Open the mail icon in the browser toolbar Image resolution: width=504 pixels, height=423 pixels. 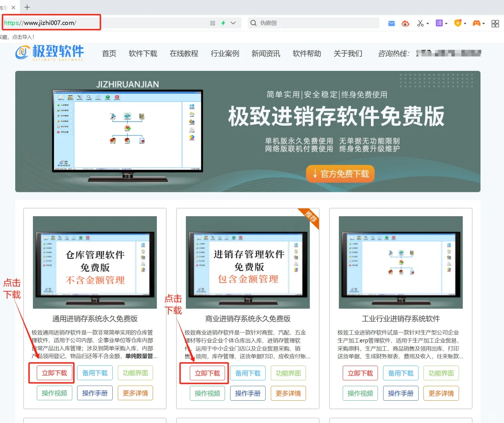coord(391,23)
